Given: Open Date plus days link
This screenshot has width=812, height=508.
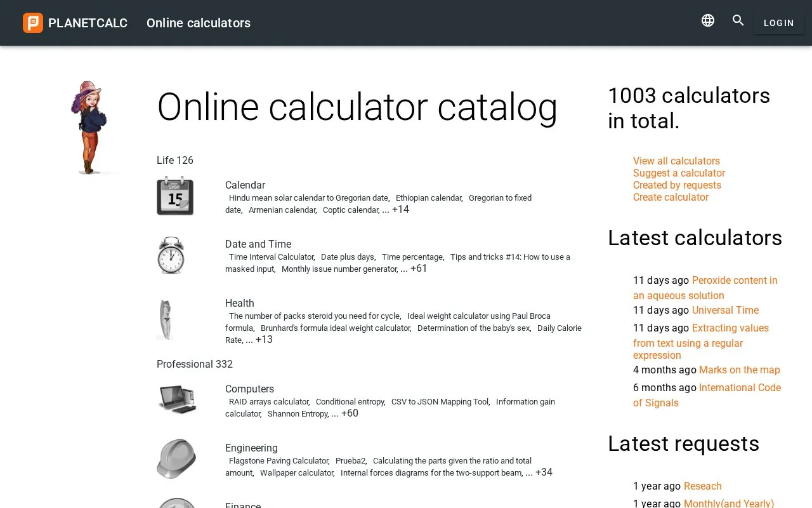Looking at the screenshot, I should tap(348, 257).
